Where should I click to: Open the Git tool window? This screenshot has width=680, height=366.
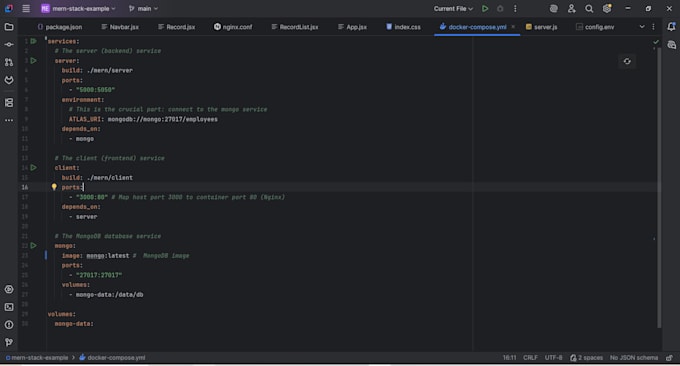(x=9, y=342)
